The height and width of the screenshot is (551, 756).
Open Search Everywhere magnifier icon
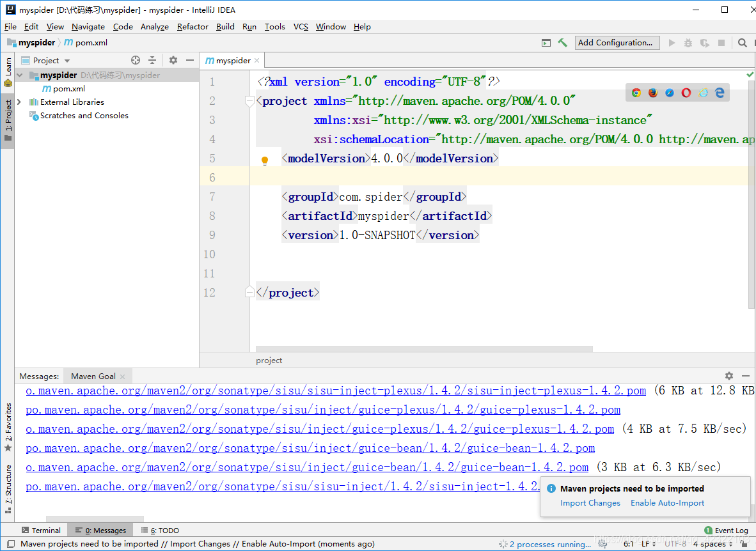743,43
